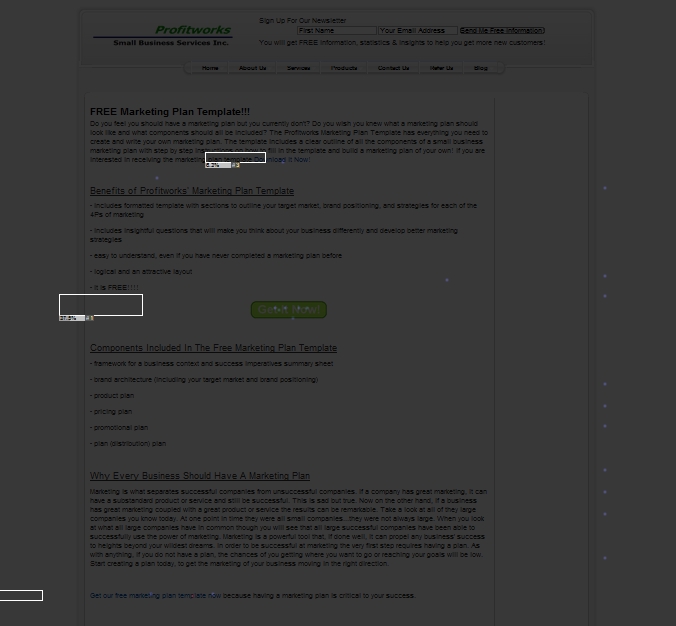Viewport: 676px width, 626px height.
Task: Click the Profitworks logo
Action: [163, 36]
